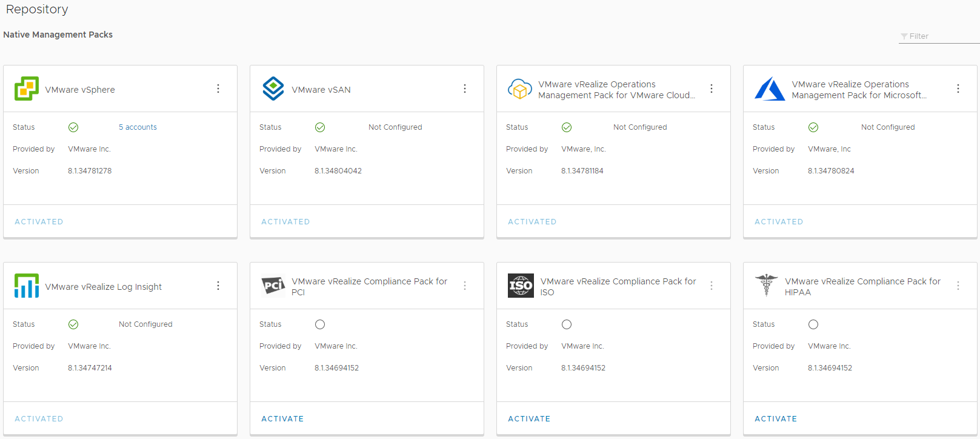This screenshot has width=980, height=439.
Task: Select the VMware vSphere title
Action: coord(80,90)
